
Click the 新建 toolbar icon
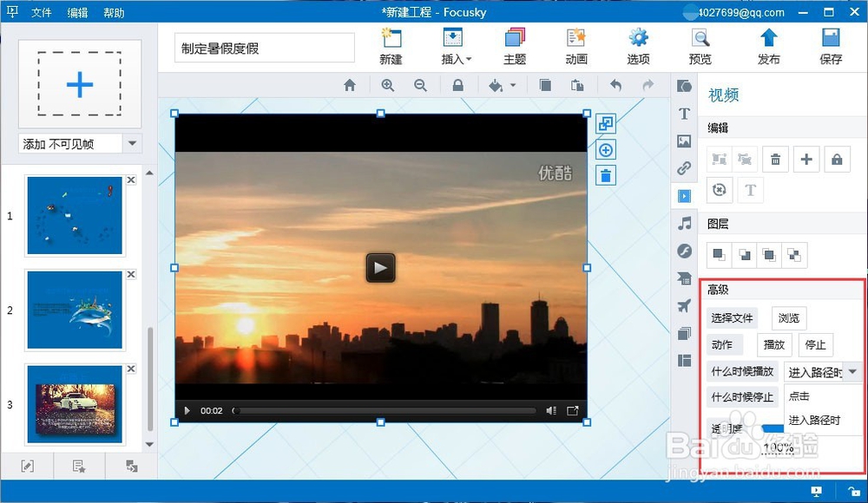(x=391, y=47)
